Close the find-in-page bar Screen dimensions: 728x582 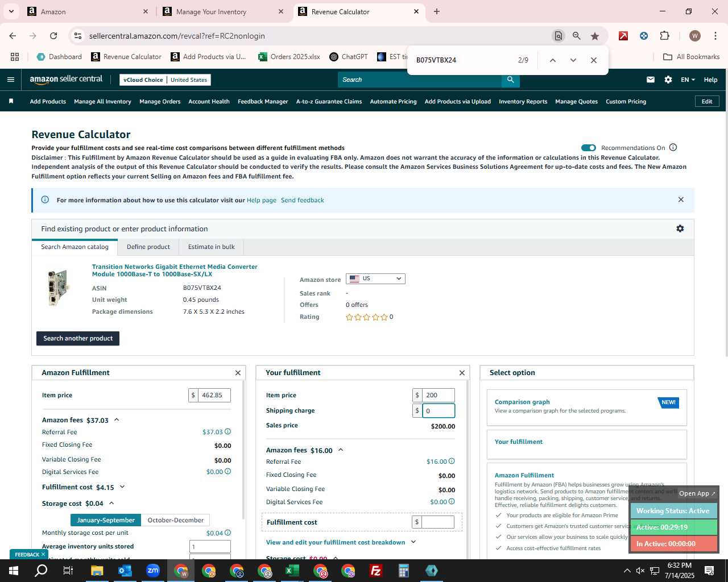tap(593, 60)
